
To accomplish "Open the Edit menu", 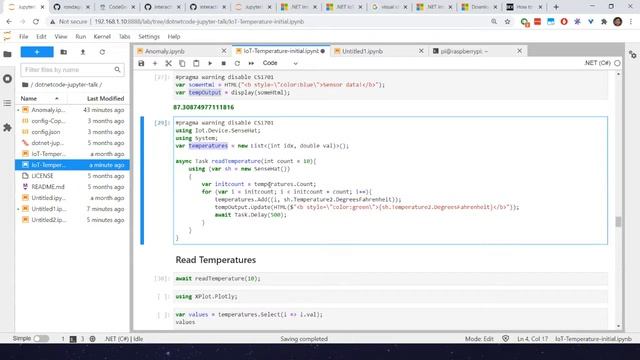I will 41,36.
